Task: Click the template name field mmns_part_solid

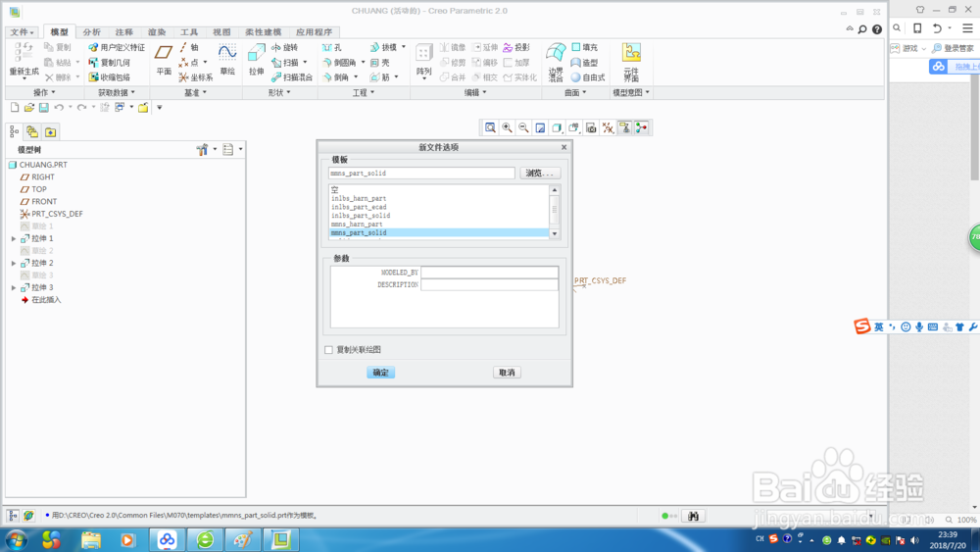Action: coord(421,174)
